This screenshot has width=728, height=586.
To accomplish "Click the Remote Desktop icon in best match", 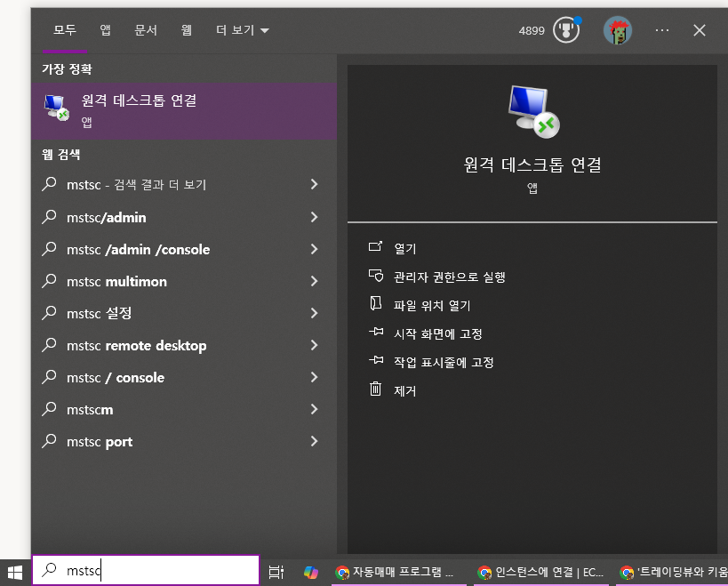I will coord(56,108).
